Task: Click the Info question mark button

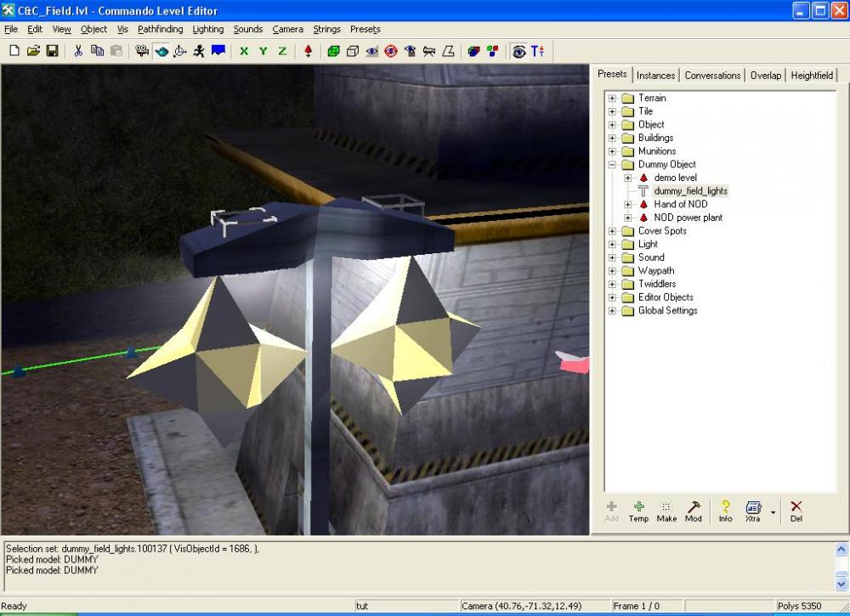Action: 725,511
